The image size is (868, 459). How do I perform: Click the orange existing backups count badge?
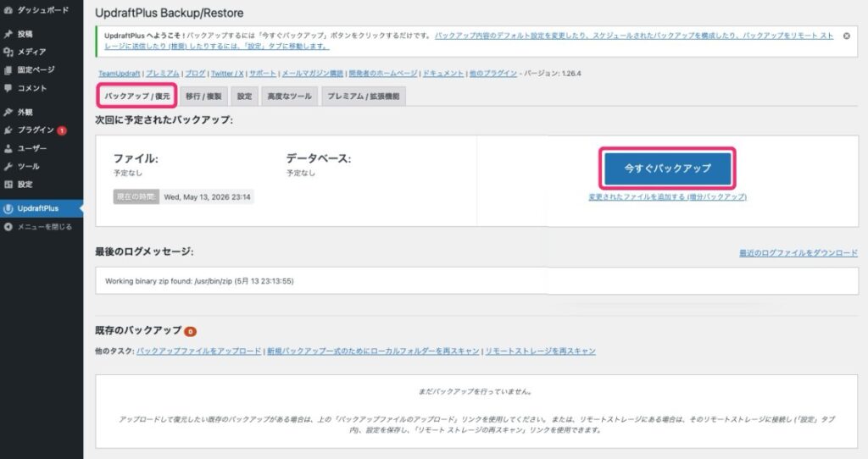[191, 332]
